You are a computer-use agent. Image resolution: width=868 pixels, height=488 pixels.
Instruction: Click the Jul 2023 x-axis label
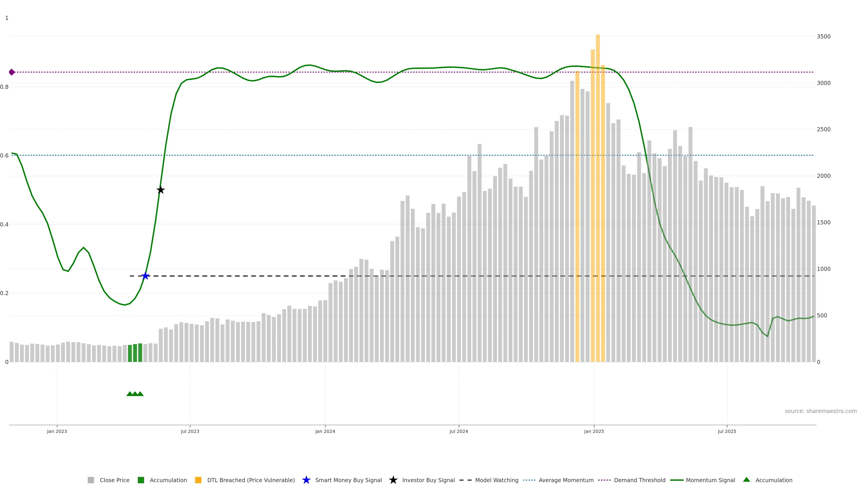click(190, 431)
